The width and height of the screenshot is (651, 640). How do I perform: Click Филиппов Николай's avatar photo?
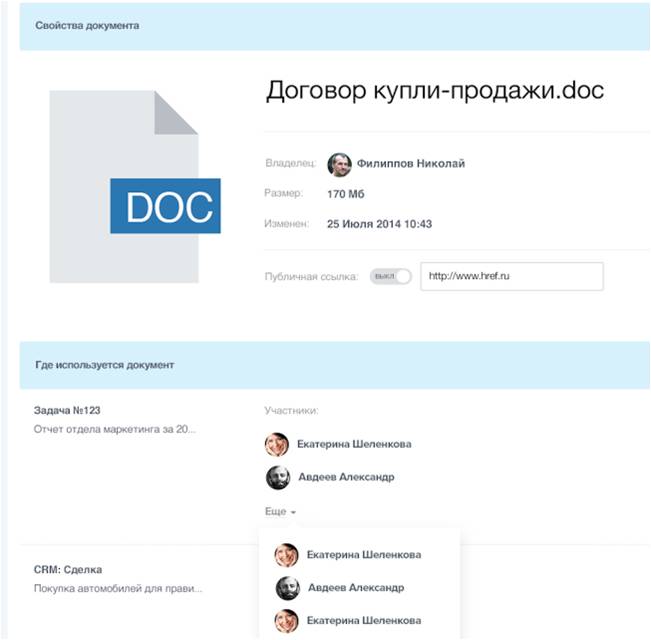tap(339, 164)
